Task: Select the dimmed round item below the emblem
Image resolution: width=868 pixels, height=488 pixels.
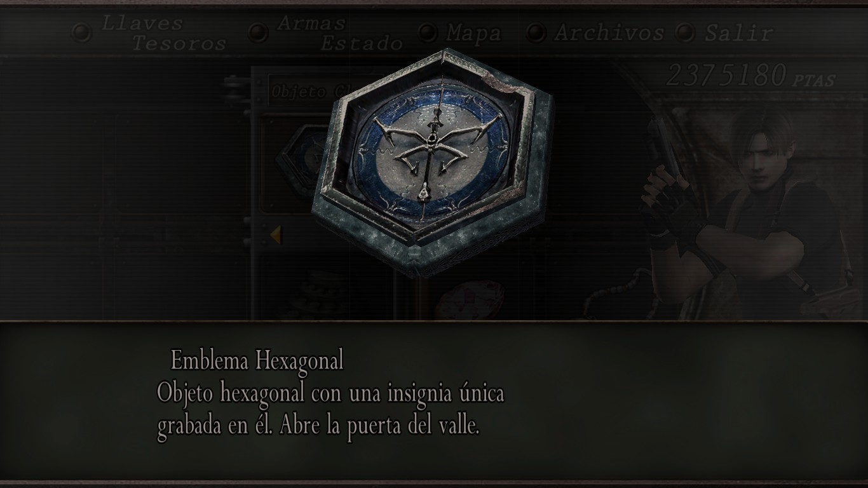Action: tap(471, 299)
